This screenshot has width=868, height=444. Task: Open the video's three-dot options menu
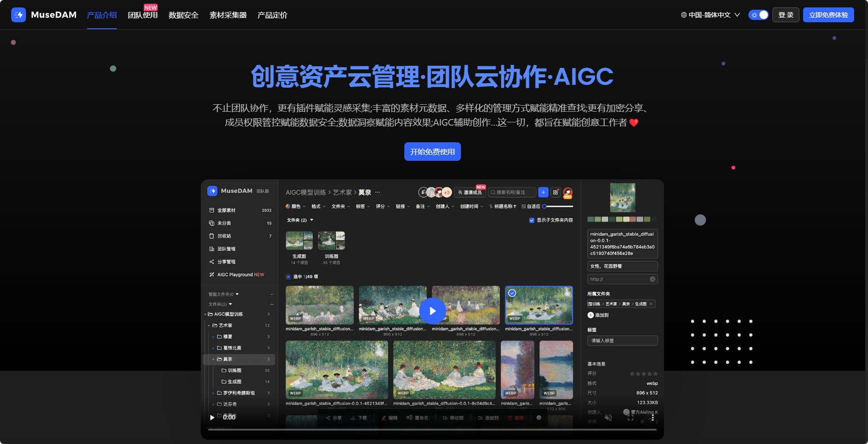tap(653, 417)
